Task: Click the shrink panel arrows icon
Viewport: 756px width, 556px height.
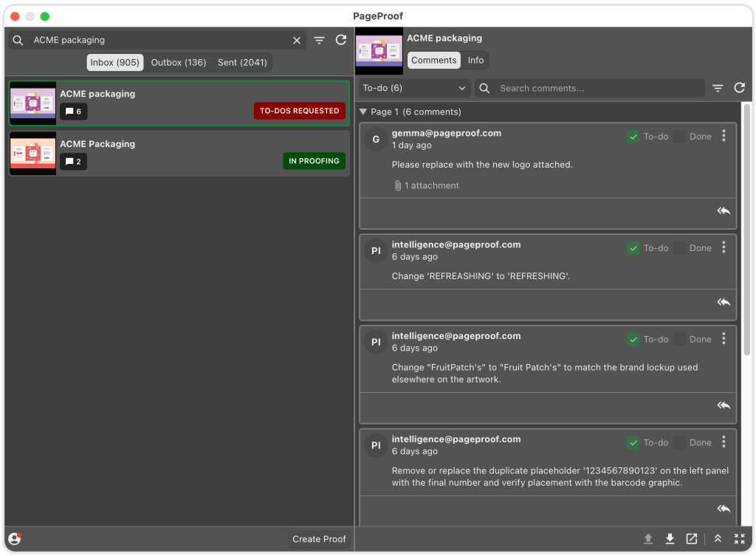Action: [x=739, y=539]
